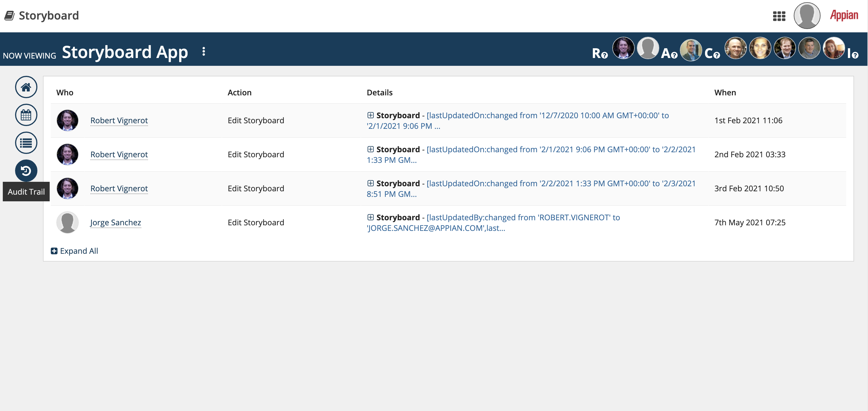This screenshot has width=868, height=411.
Task: Click the help icon next to I
Action: (855, 55)
